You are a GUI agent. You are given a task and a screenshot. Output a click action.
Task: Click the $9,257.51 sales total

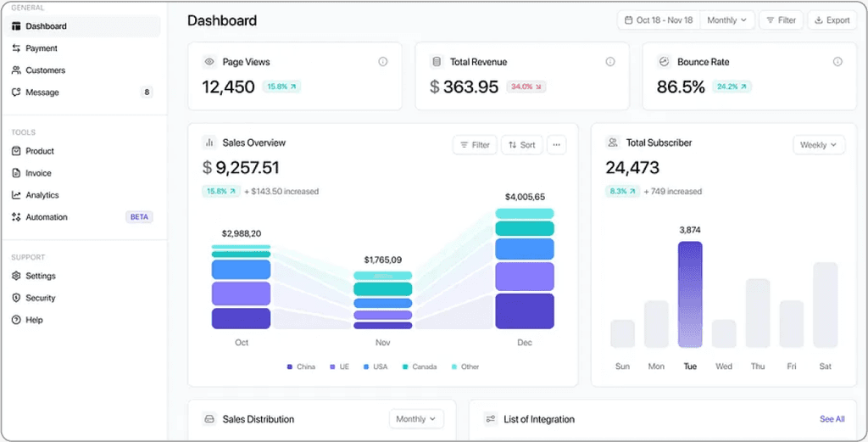coord(241,168)
